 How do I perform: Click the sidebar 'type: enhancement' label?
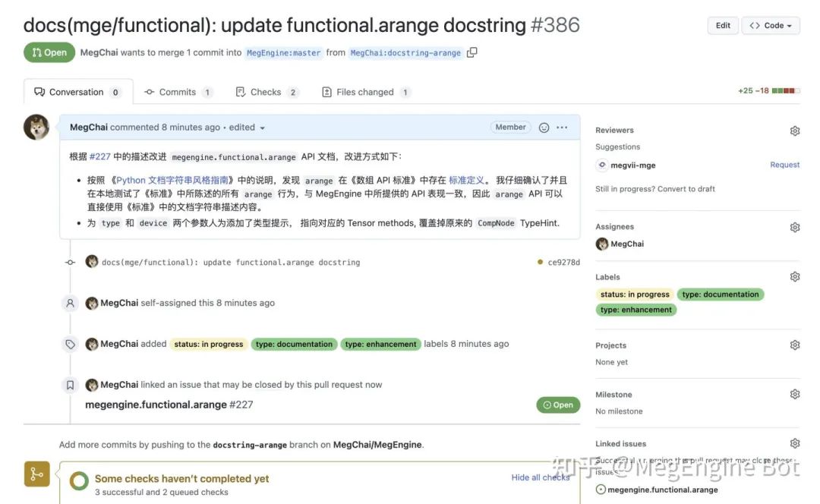point(636,310)
